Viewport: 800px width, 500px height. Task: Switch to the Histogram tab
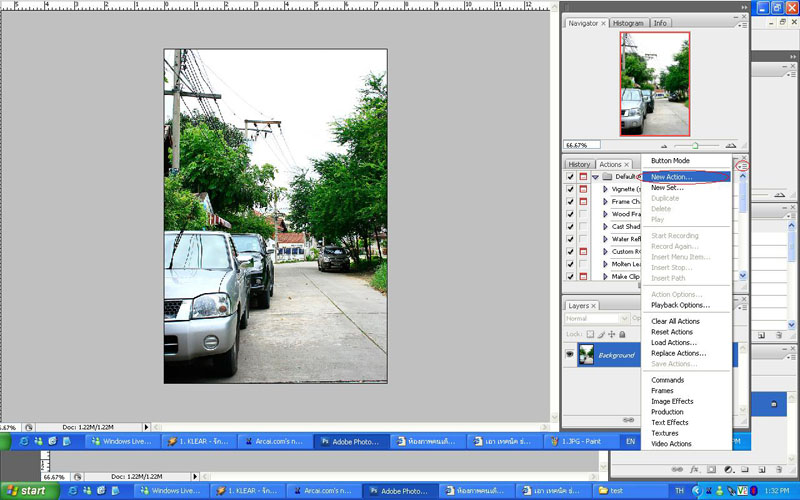pos(628,23)
